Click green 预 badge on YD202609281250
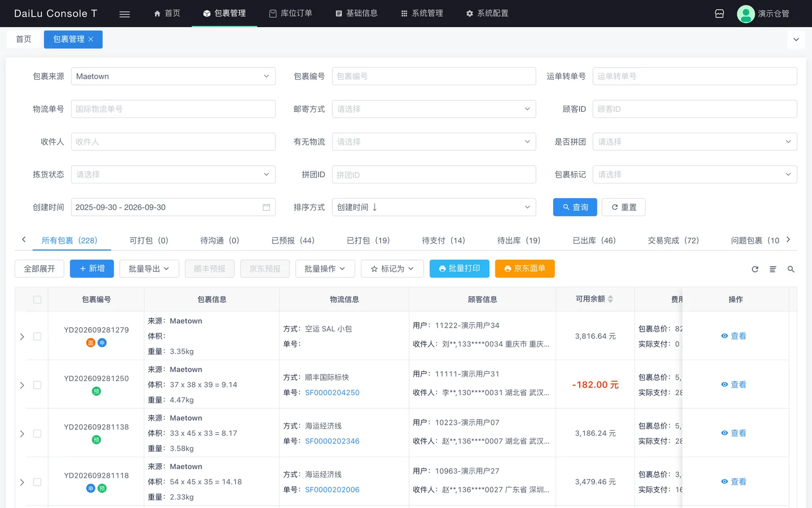Screen dimensions: 812x508 coord(96,391)
